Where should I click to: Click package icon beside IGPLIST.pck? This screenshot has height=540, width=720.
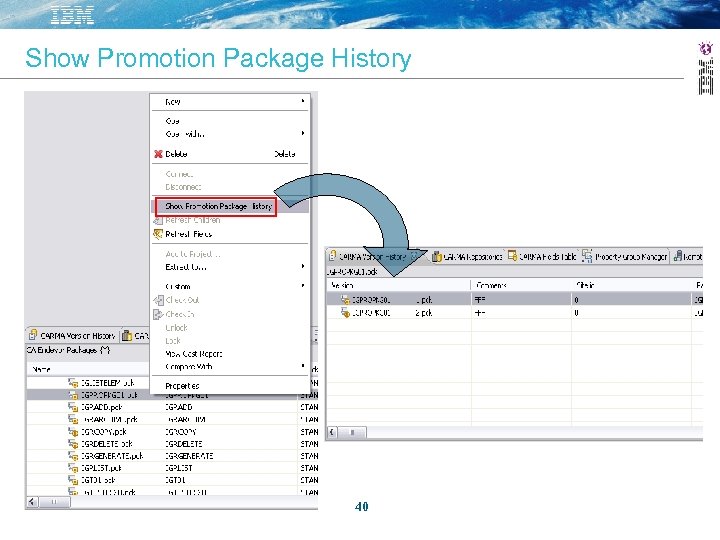(73, 468)
